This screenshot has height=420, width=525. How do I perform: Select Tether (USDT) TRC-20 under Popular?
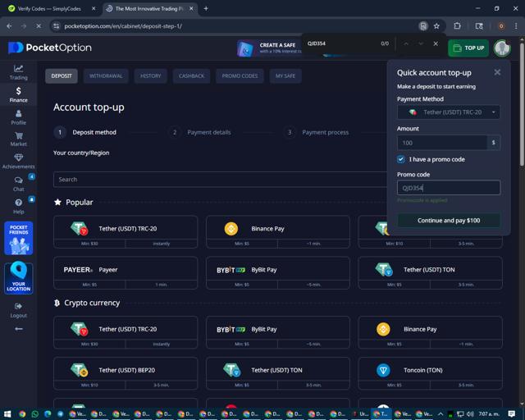(126, 232)
